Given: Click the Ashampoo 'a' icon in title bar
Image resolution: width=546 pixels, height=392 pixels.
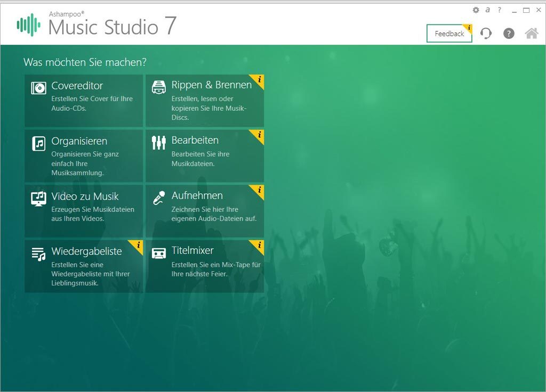Looking at the screenshot, I should pos(487,10).
